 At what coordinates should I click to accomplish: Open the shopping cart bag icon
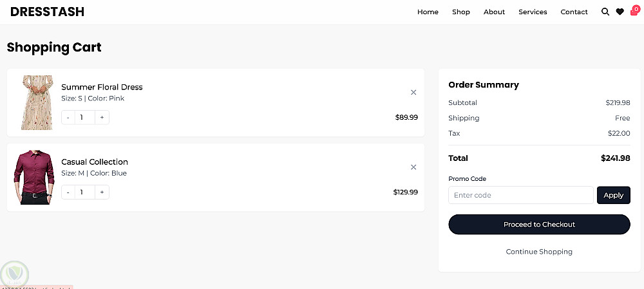tap(634, 11)
